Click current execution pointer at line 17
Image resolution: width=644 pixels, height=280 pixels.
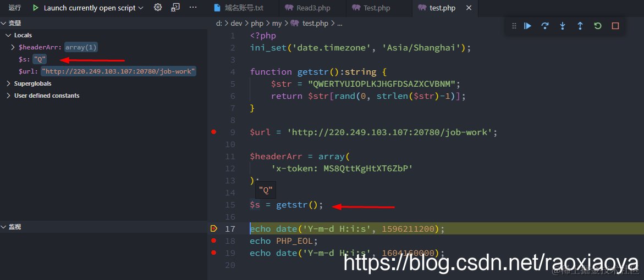click(213, 229)
